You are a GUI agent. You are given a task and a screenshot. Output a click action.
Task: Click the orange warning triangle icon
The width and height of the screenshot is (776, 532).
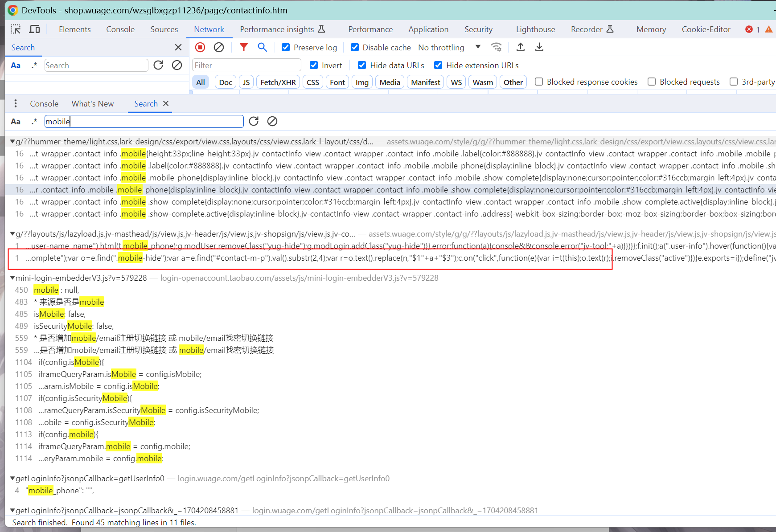[x=769, y=29]
